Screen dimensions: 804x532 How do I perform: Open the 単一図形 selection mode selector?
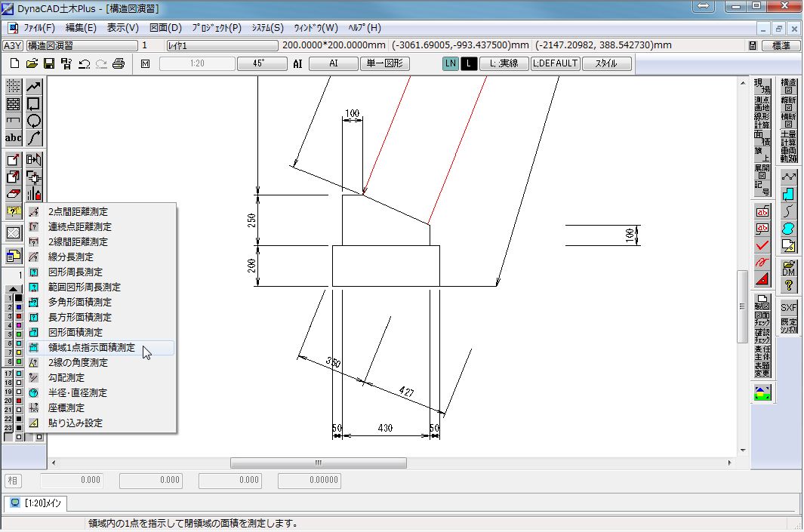click(x=384, y=63)
